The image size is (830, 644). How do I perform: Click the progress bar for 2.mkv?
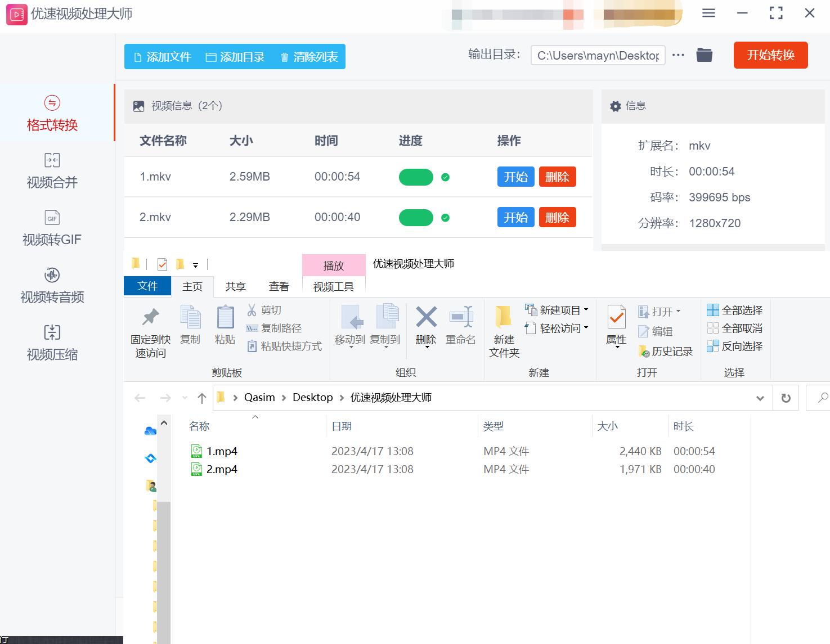(416, 217)
